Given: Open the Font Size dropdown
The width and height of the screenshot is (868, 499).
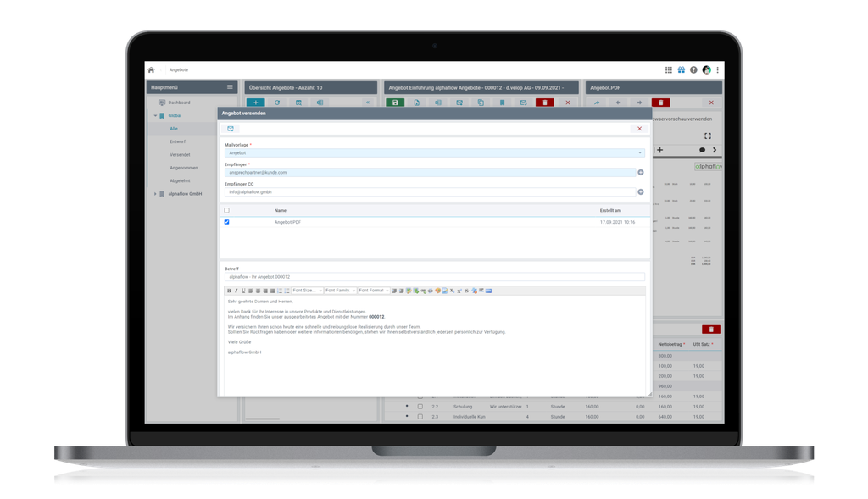Looking at the screenshot, I should pos(307,291).
